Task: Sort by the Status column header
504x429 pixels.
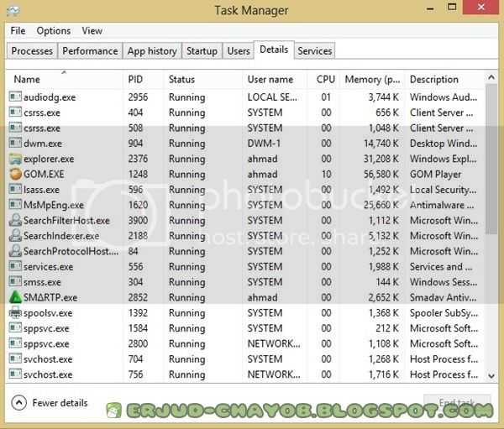Action: [202, 79]
